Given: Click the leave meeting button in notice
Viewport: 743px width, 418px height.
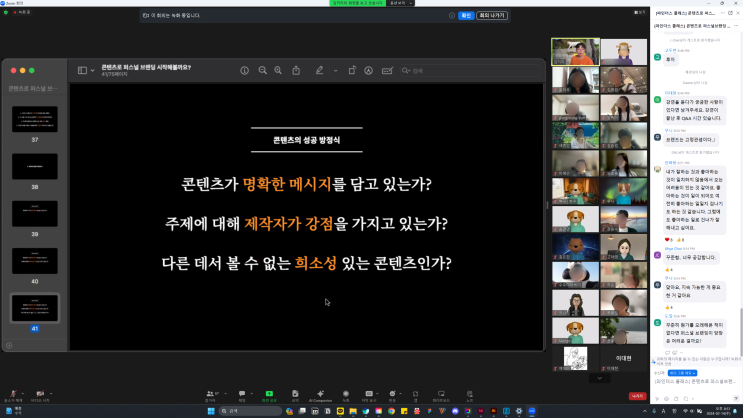Looking at the screenshot, I should coord(491,16).
